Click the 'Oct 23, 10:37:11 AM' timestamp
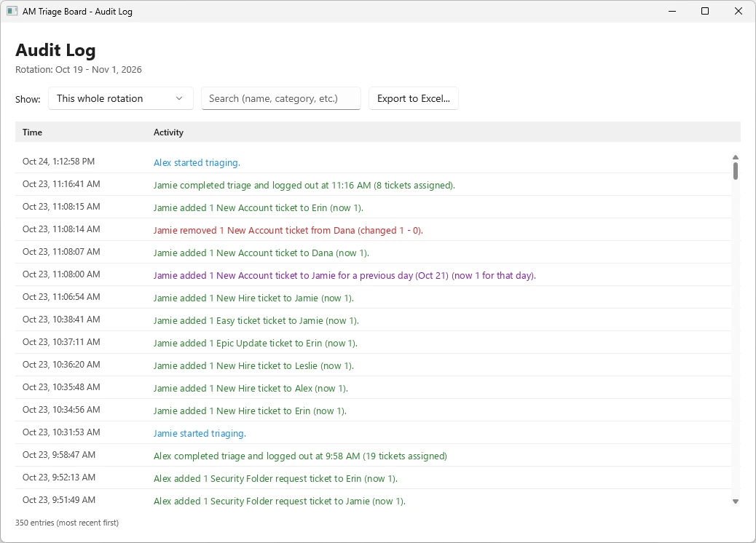This screenshot has width=756, height=543. point(61,343)
